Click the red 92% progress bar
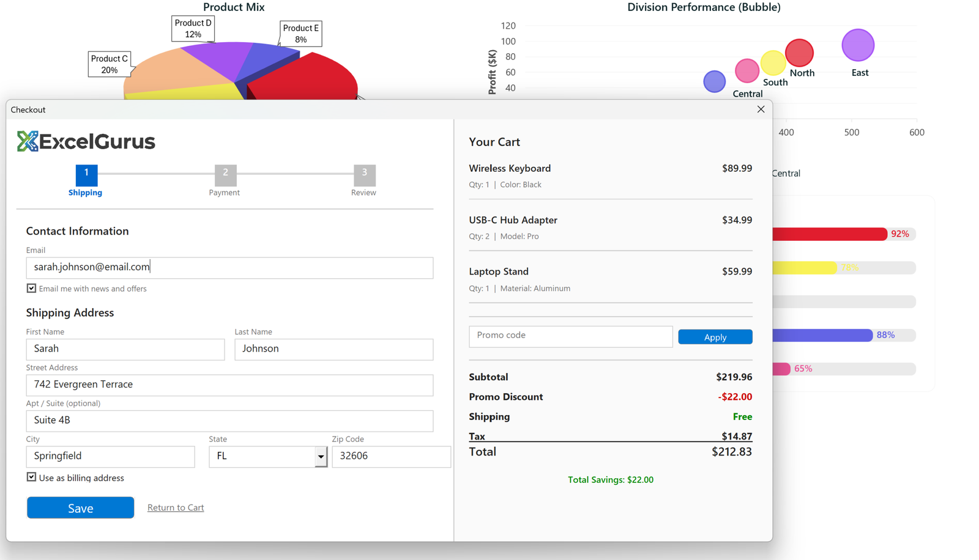Viewport: 979px width, 560px height. point(829,234)
